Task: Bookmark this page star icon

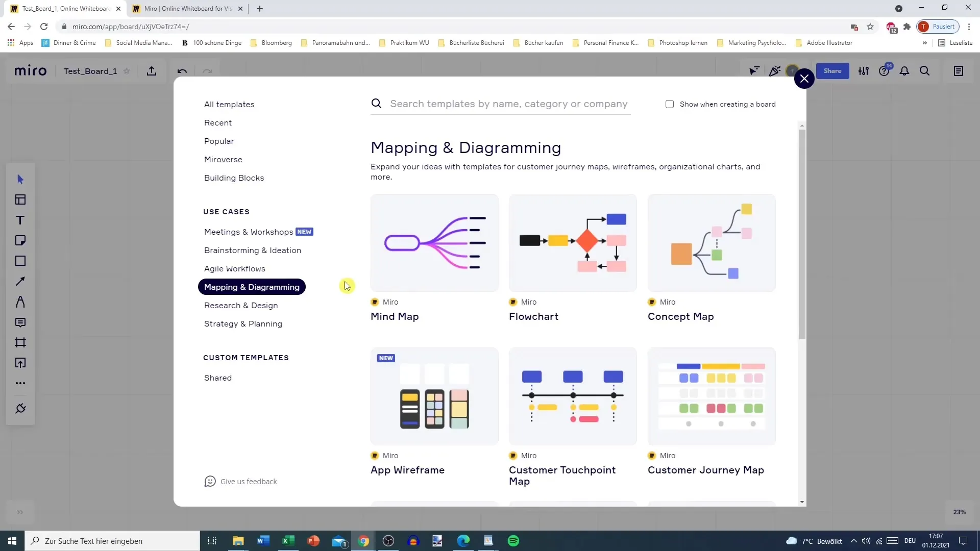Action: [x=870, y=27]
